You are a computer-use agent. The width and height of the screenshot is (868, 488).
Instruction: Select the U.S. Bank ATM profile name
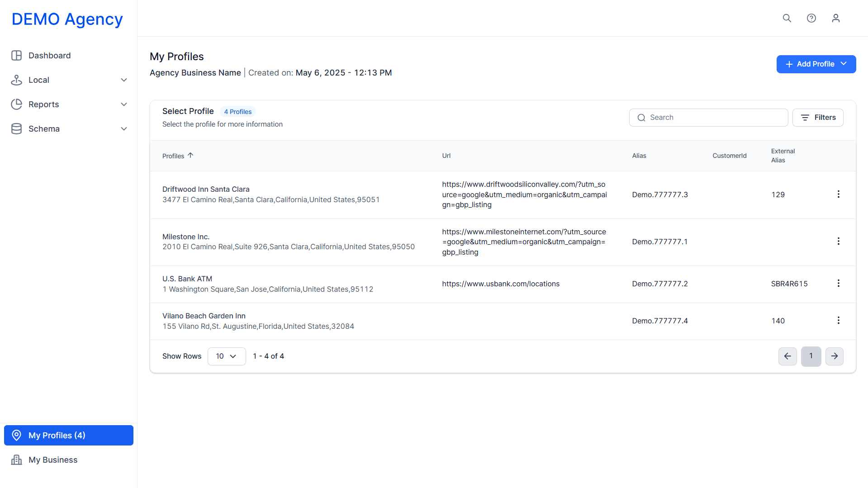187,279
